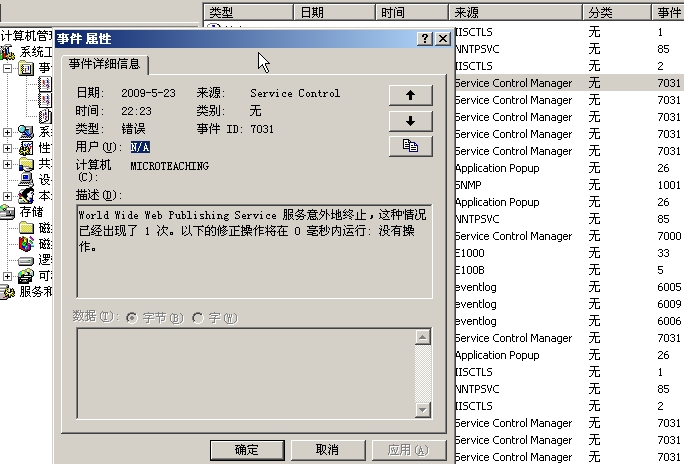Select the 字节 (bytes) radio button

click(131, 318)
